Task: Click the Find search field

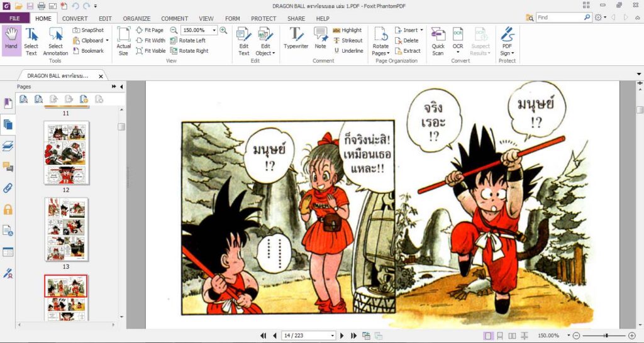Action: (560, 18)
